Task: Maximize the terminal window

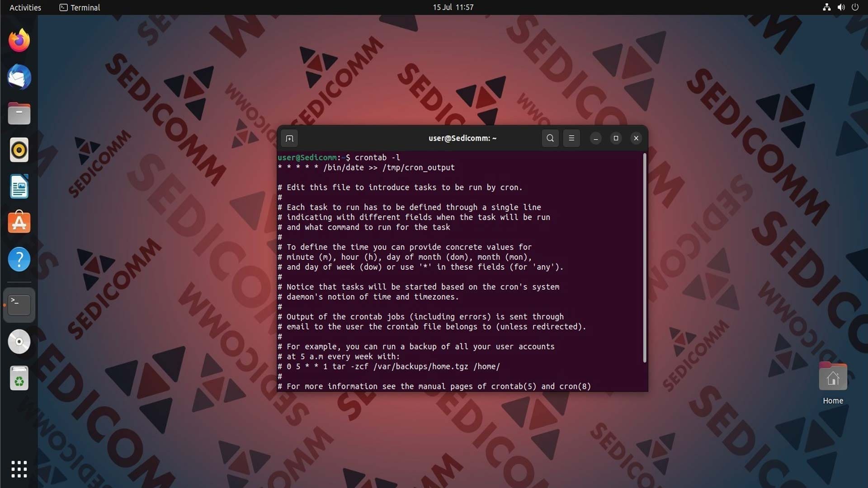Action: point(616,138)
